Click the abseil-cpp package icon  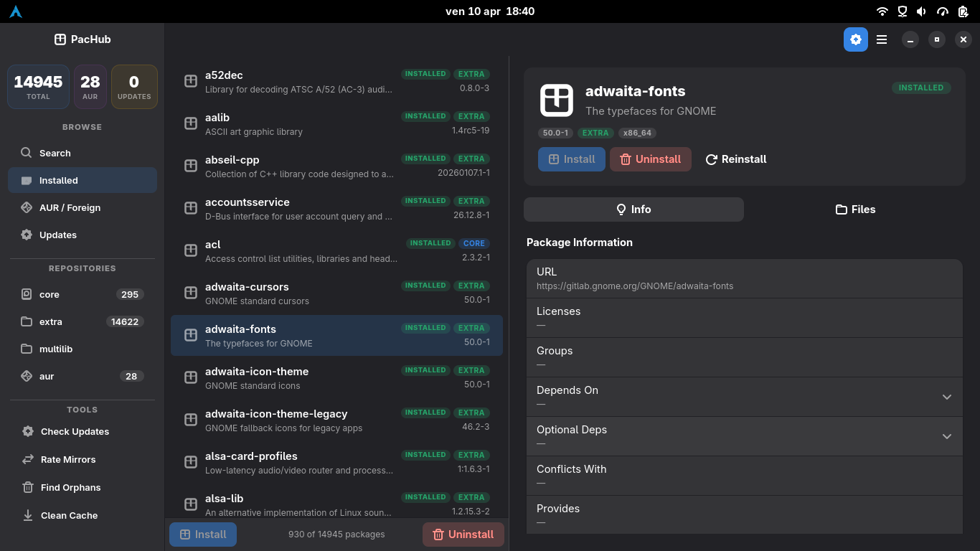pos(191,166)
